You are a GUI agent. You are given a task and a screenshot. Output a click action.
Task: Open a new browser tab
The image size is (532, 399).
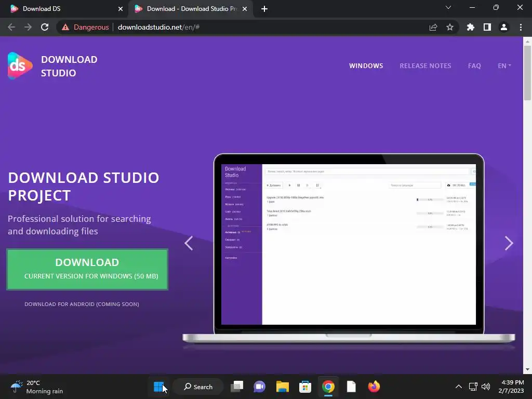click(x=264, y=9)
